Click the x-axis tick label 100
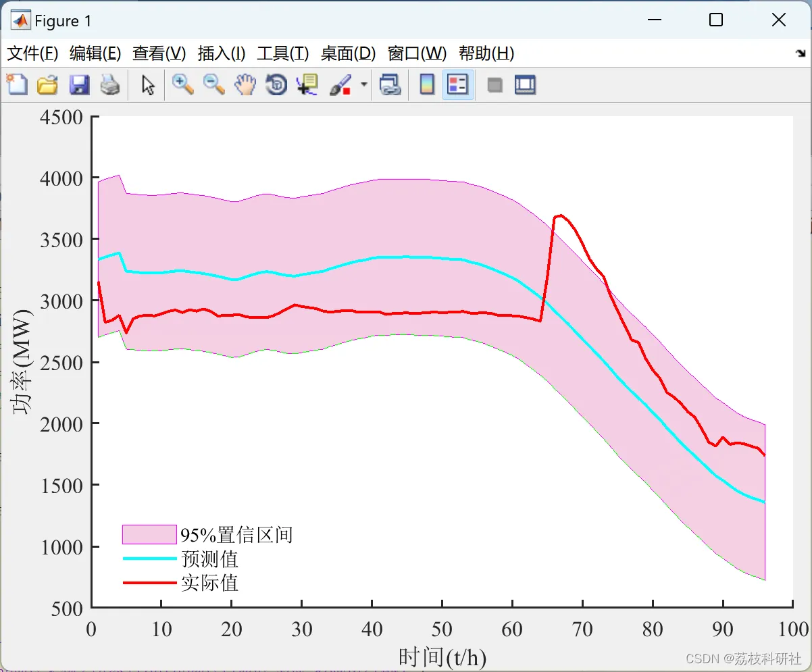The width and height of the screenshot is (812, 672). pyautogui.click(x=792, y=629)
